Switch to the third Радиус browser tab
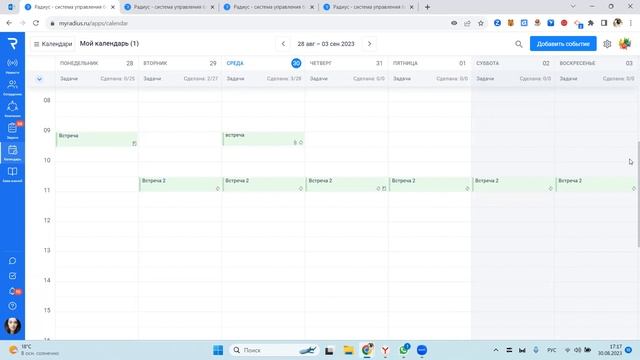This screenshot has width=640, height=360. click(x=269, y=7)
